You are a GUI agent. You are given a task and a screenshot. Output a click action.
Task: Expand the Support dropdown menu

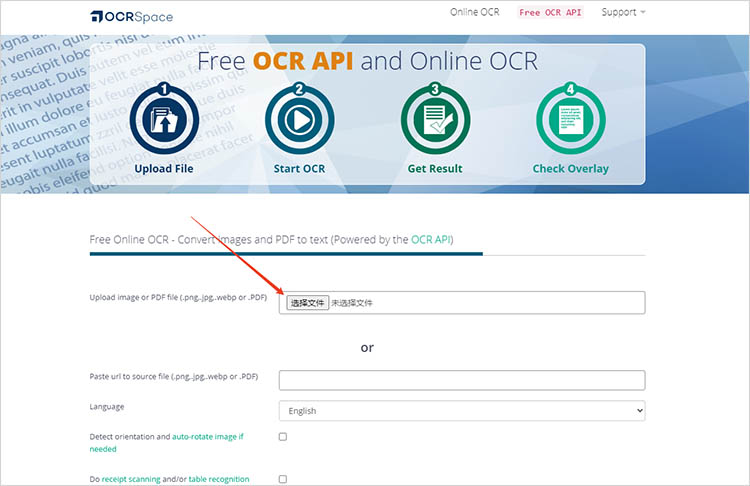[x=623, y=12]
